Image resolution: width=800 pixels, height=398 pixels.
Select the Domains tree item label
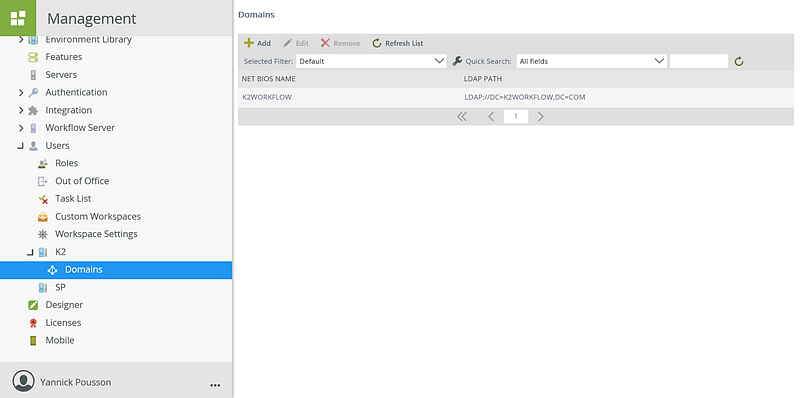click(84, 269)
